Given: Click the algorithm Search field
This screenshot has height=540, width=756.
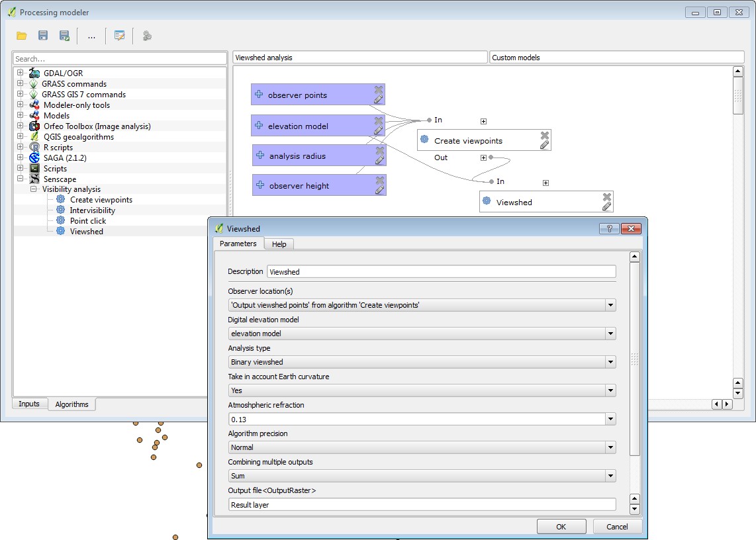Looking at the screenshot, I should [x=120, y=58].
